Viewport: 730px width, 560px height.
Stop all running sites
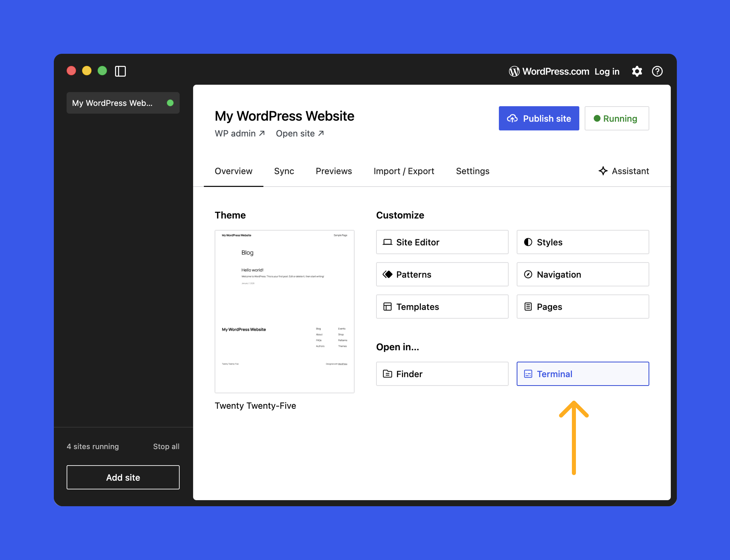pyautogui.click(x=166, y=446)
